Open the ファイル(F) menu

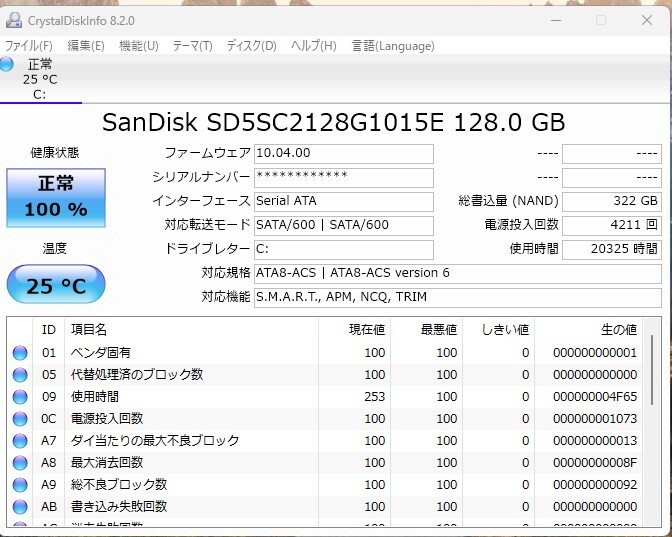pyautogui.click(x=29, y=45)
